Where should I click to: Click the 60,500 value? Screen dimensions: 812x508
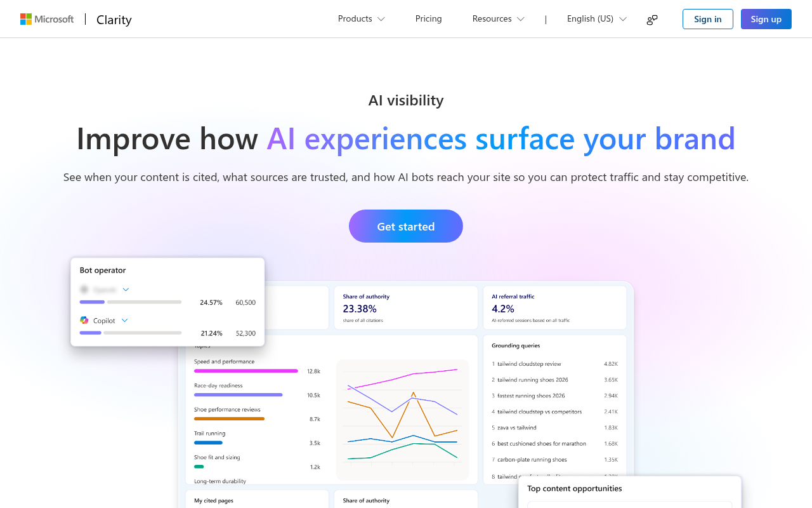coord(246,302)
